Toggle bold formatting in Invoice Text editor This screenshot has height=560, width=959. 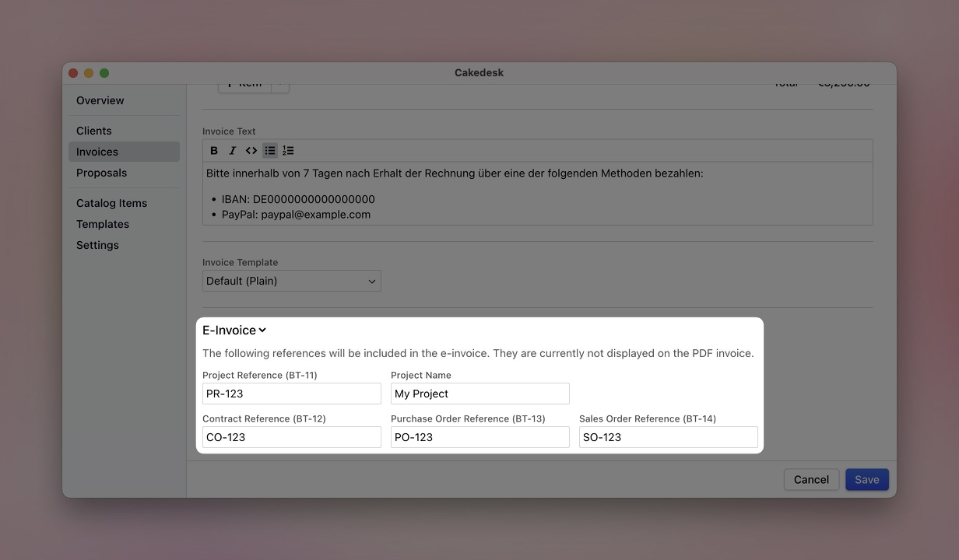point(213,150)
